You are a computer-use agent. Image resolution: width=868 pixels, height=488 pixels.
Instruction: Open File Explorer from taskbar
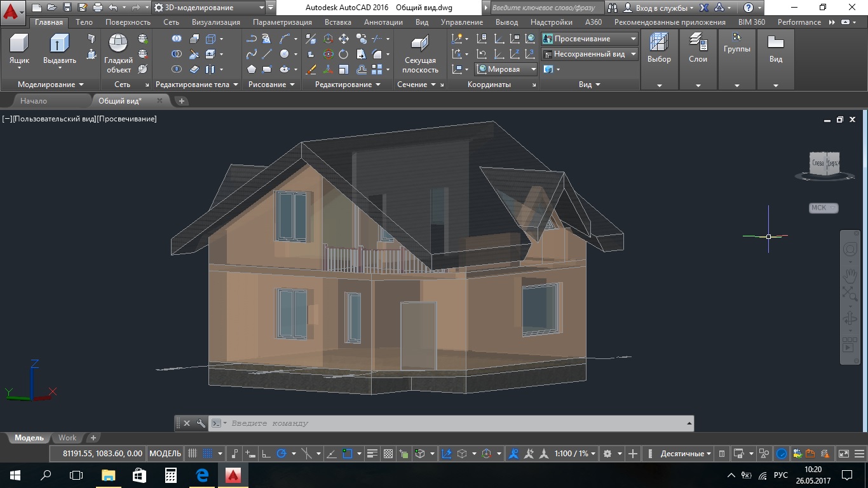point(108,475)
